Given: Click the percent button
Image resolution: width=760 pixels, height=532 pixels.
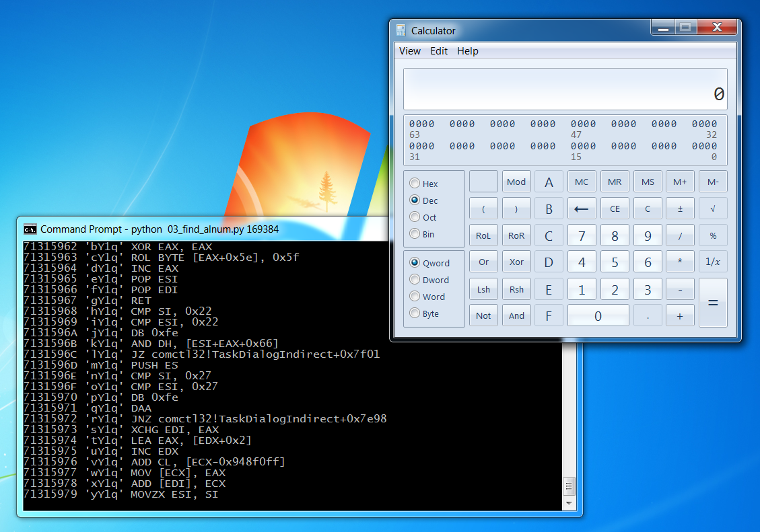Looking at the screenshot, I should (x=712, y=236).
